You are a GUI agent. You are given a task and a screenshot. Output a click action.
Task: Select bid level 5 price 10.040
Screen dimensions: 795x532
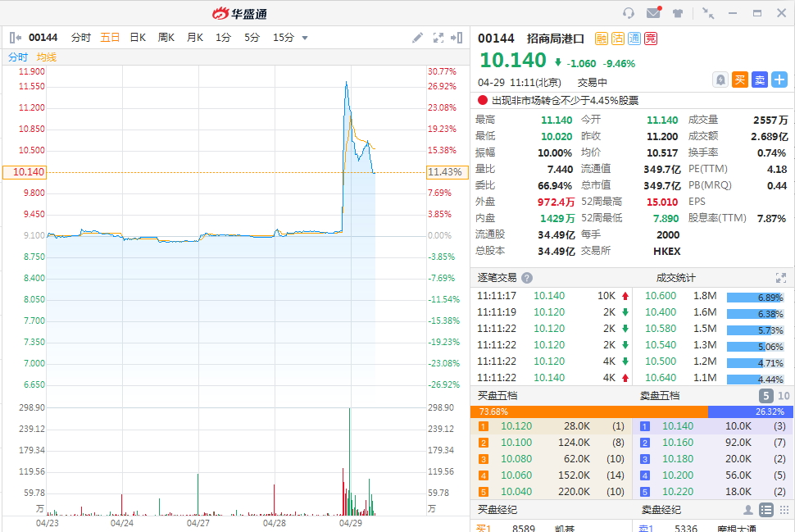click(516, 492)
